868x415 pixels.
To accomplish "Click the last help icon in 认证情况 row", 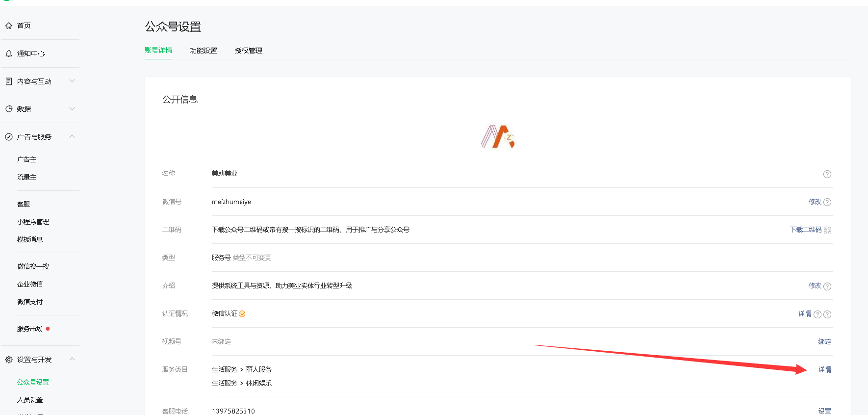I will pos(827,314).
